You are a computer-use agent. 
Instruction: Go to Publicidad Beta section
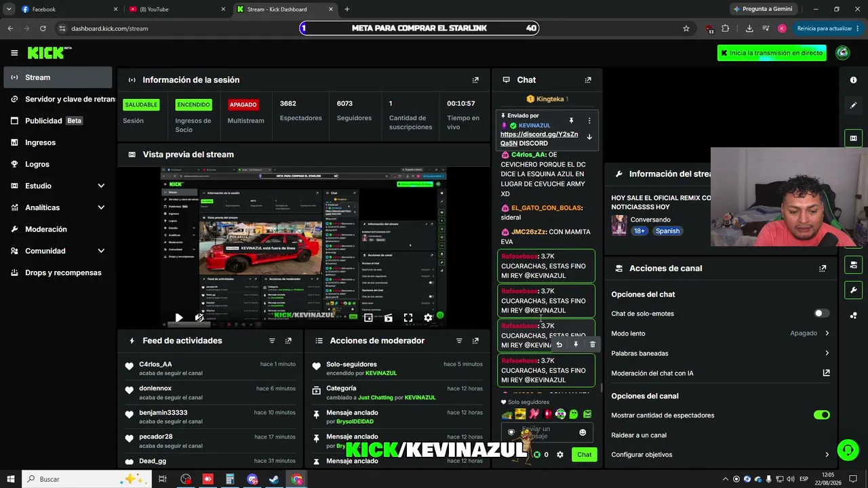(58, 121)
